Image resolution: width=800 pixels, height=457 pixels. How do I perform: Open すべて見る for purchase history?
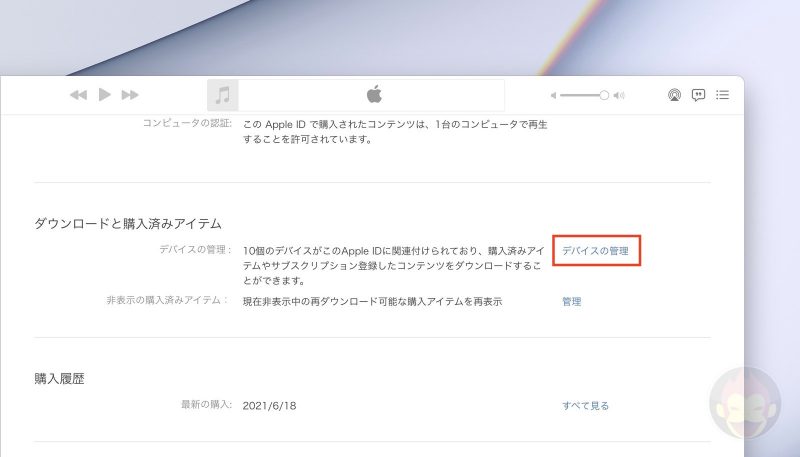point(585,405)
